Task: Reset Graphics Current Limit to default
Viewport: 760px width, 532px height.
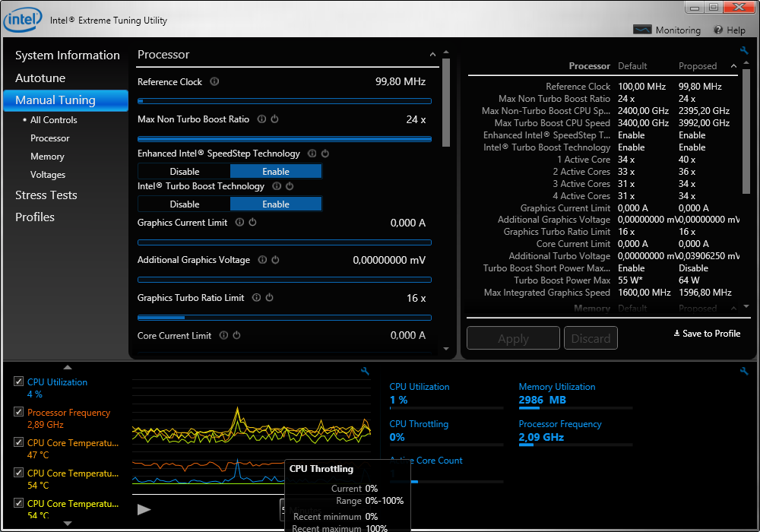Action: click(252, 222)
